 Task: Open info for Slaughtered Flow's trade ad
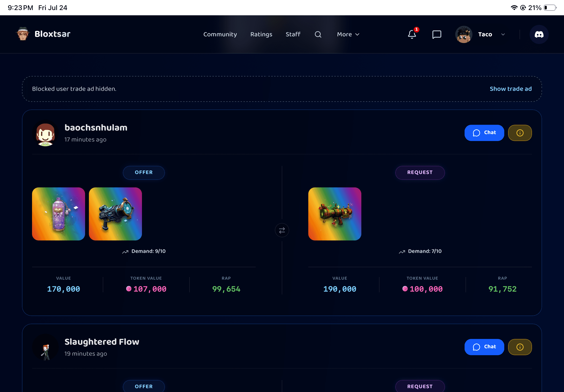[x=520, y=347]
